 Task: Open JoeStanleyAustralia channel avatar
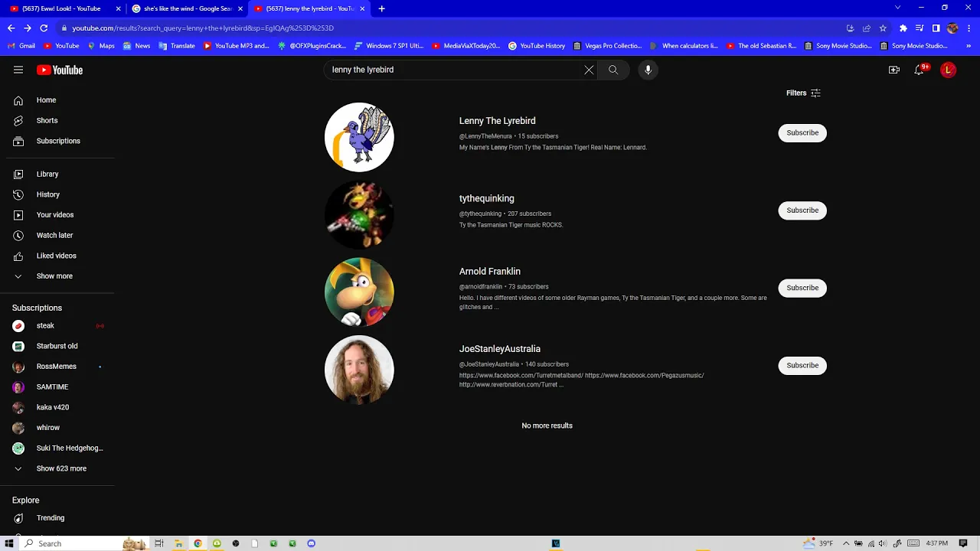(359, 369)
